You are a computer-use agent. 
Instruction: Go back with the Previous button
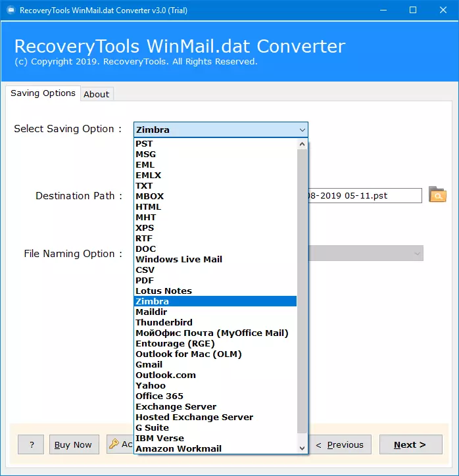pyautogui.click(x=340, y=444)
